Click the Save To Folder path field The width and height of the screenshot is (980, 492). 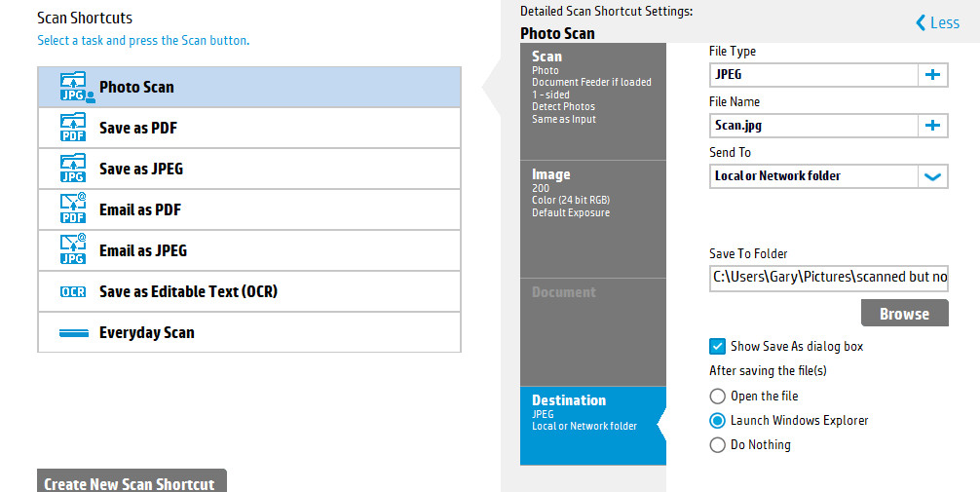click(828, 277)
